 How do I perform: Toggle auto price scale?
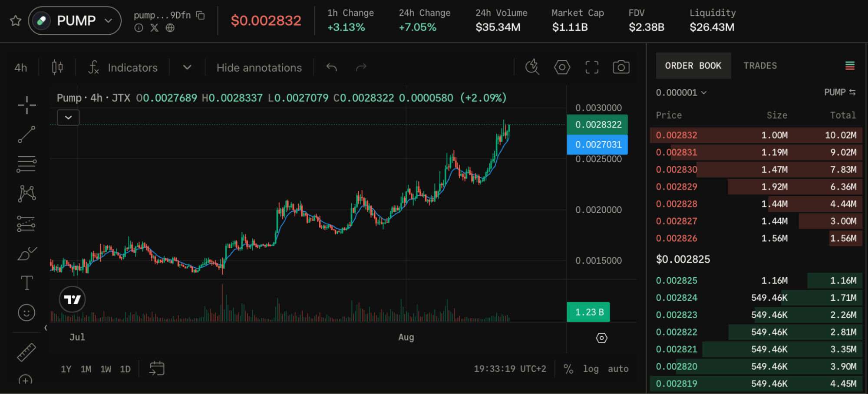click(618, 369)
